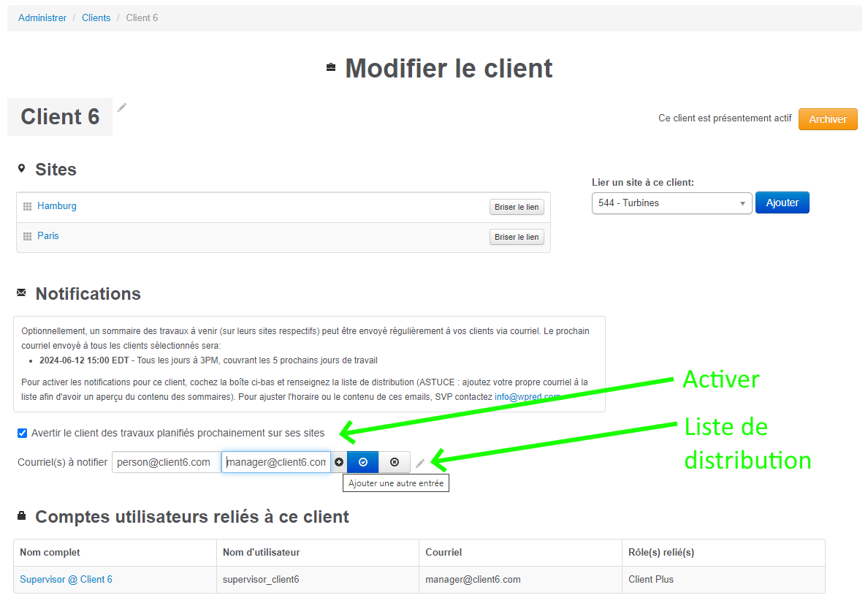Viewport: 868px width, 609px height.
Task: Navigate to Clients via the breadcrumb
Action: click(x=96, y=17)
